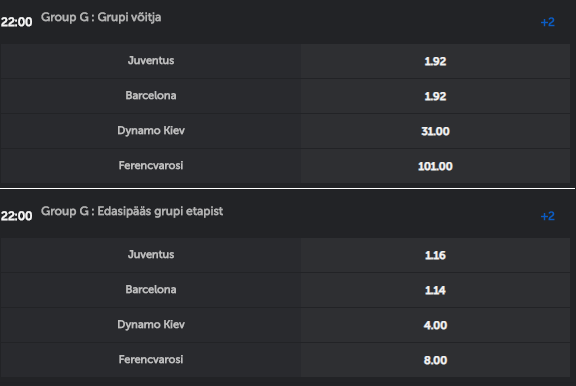Select Dynamo Kiev 31.00 odds
The image size is (576, 386).
click(x=435, y=131)
